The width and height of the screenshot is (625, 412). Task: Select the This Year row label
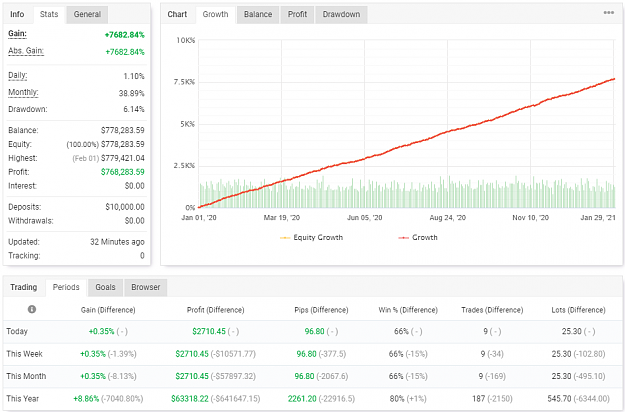click(23, 398)
